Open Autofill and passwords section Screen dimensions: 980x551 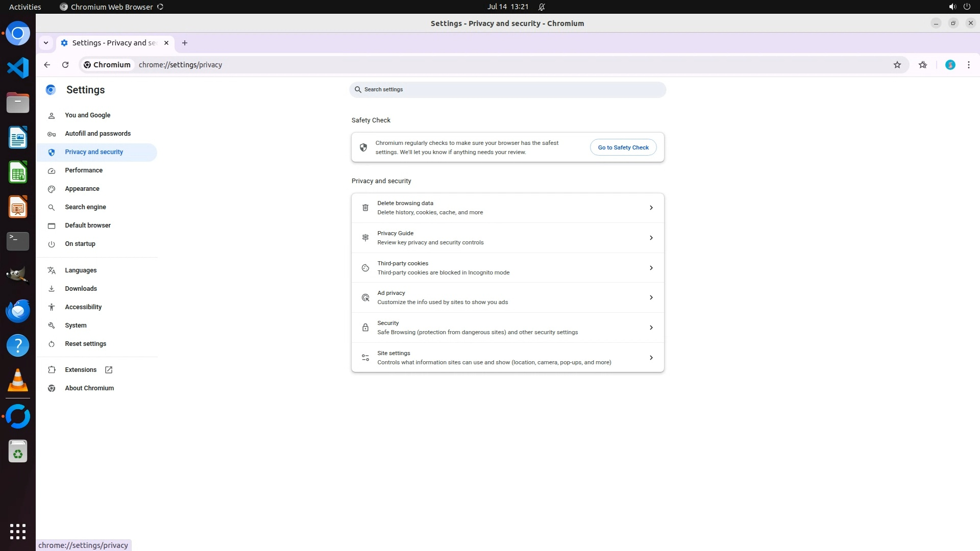pyautogui.click(x=97, y=134)
